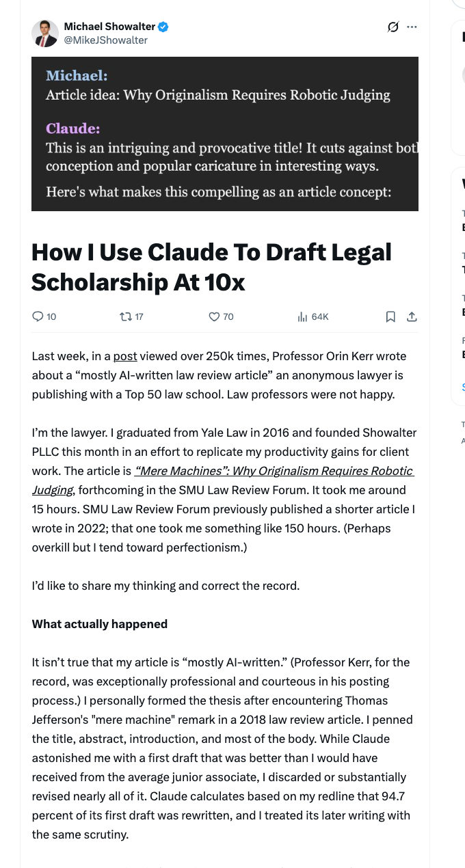Click the paragraph starting "It isn't true"
The height and width of the screenshot is (868, 465).
coord(223,748)
